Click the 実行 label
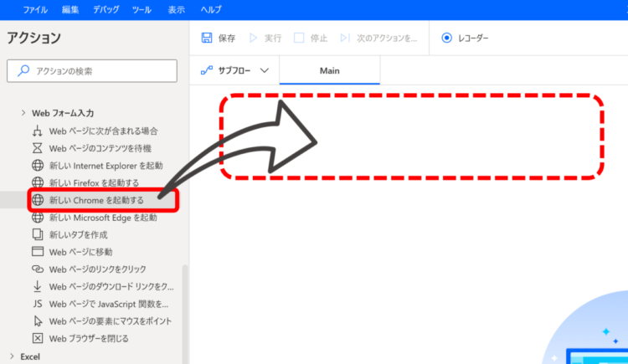 click(x=273, y=38)
